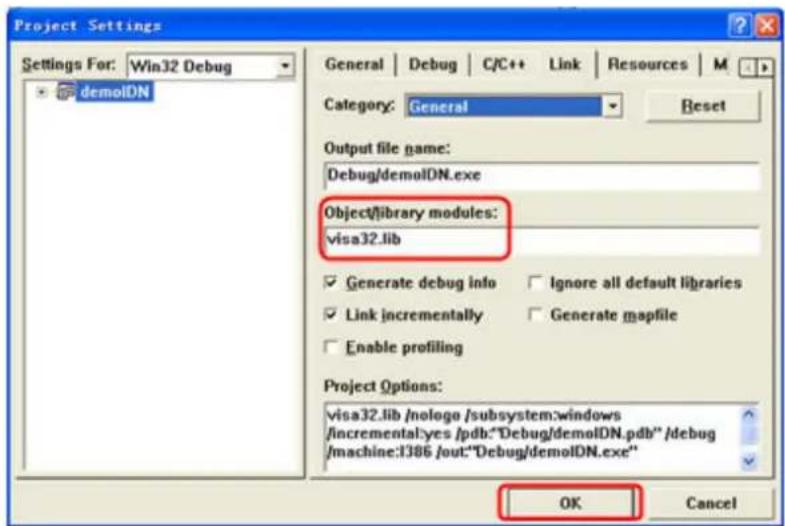Click the demoIDN project icon
The height and width of the screenshot is (526, 785).
click(x=66, y=92)
